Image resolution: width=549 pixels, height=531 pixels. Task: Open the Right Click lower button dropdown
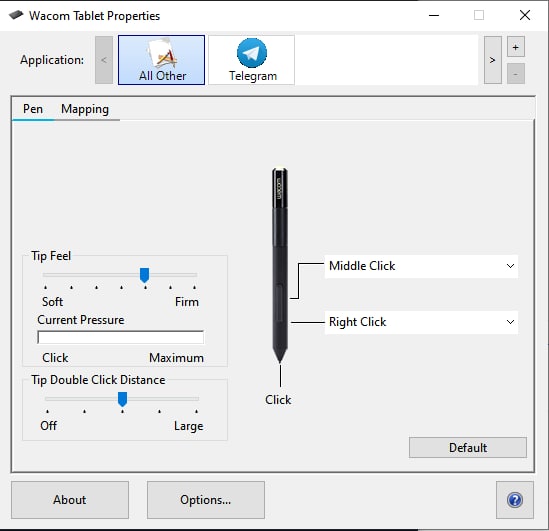point(421,322)
